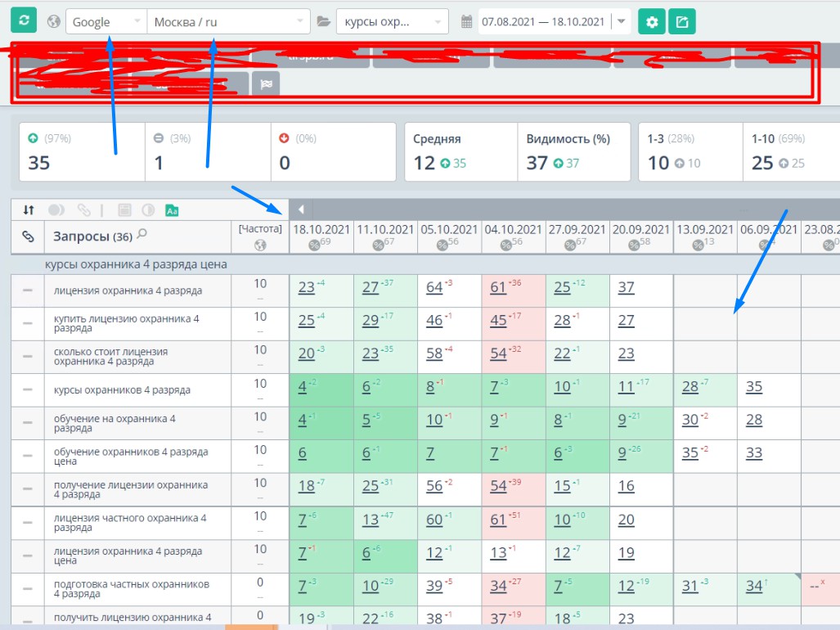This screenshot has width=840, height=630.
Task: Open the green settings gear button
Action: pos(651,21)
